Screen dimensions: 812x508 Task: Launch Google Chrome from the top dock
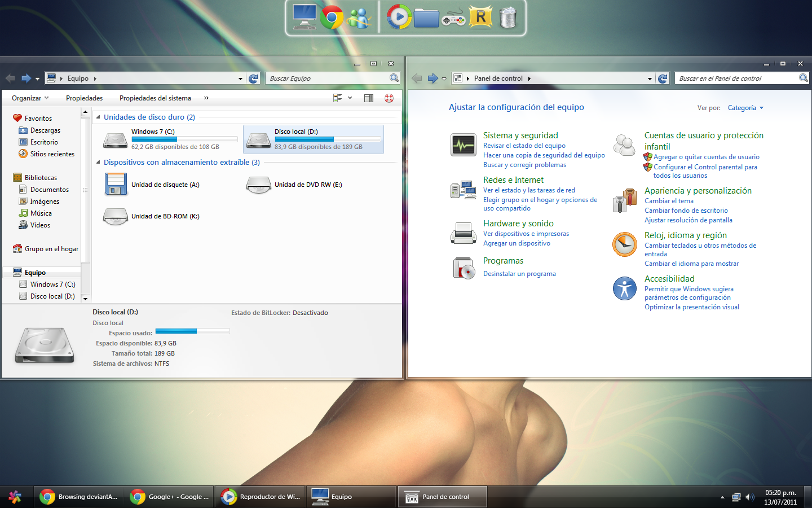coord(332,17)
